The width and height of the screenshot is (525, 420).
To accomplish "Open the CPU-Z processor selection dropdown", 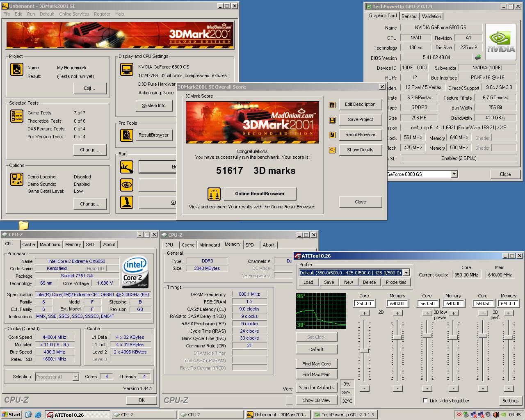I will 75,377.
